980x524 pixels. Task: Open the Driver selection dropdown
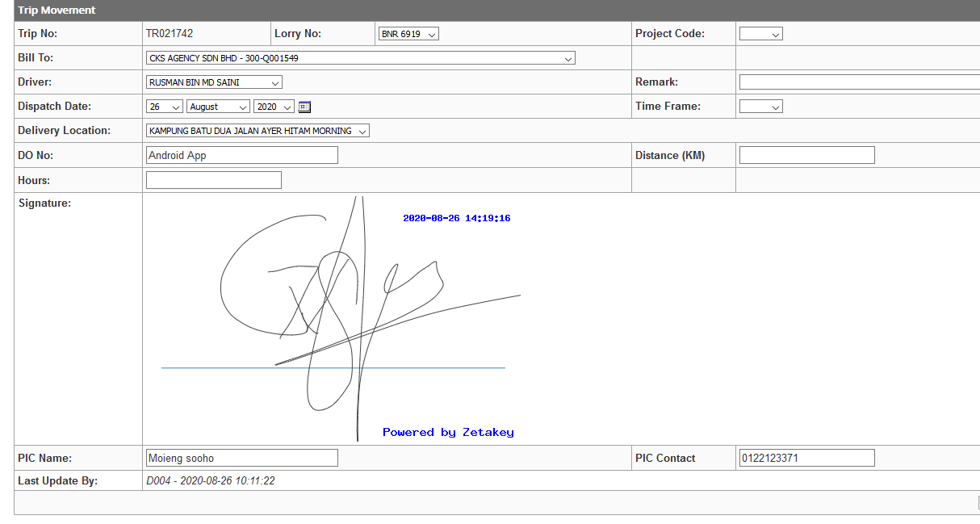(214, 82)
